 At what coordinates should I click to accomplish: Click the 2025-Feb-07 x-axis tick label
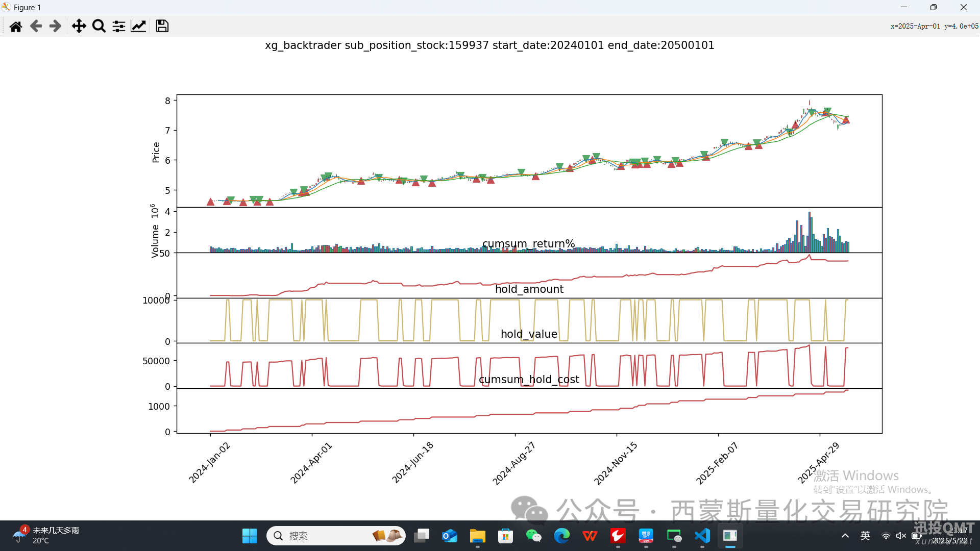point(717,463)
